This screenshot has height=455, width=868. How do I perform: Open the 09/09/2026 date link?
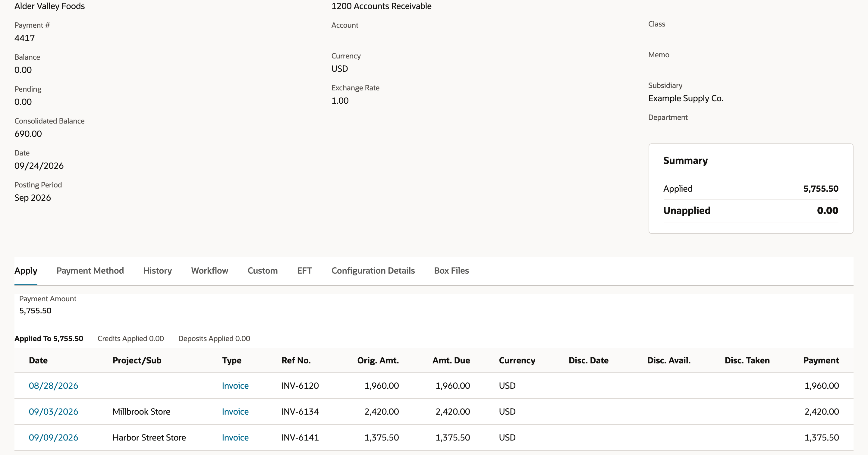point(53,438)
